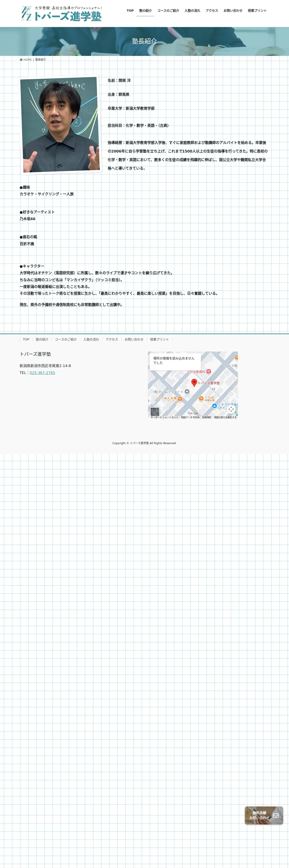Image resolution: width=289 pixels, height=868 pixels.
Task: Open 利用規約 link on map
Action: pyautogui.click(x=207, y=417)
